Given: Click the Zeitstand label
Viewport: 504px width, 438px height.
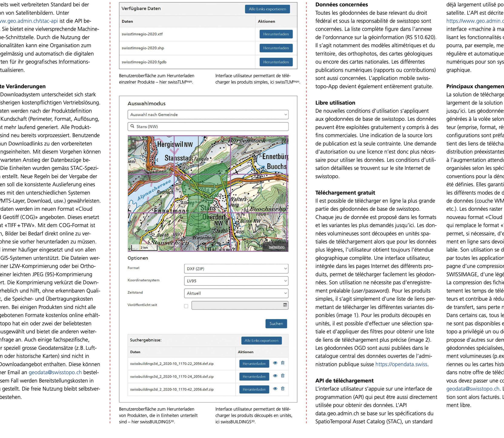Looking at the screenshot, I should pyautogui.click(x=135, y=292).
